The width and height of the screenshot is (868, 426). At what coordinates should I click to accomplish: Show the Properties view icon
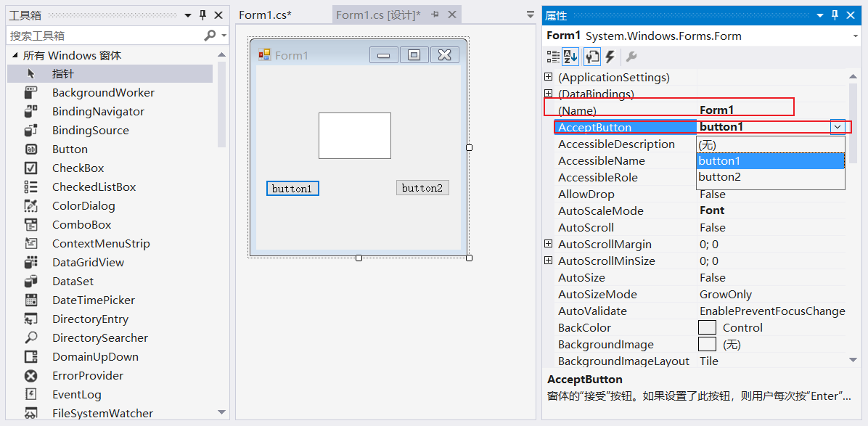pyautogui.click(x=591, y=57)
